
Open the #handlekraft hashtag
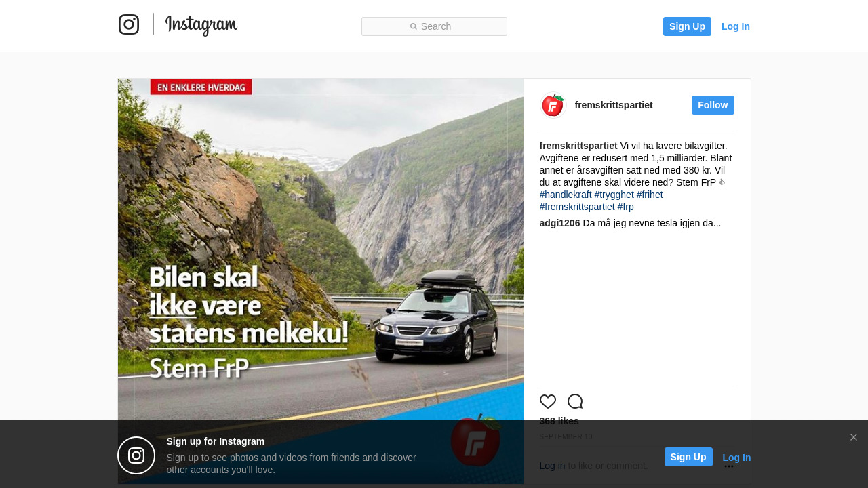tap(566, 195)
